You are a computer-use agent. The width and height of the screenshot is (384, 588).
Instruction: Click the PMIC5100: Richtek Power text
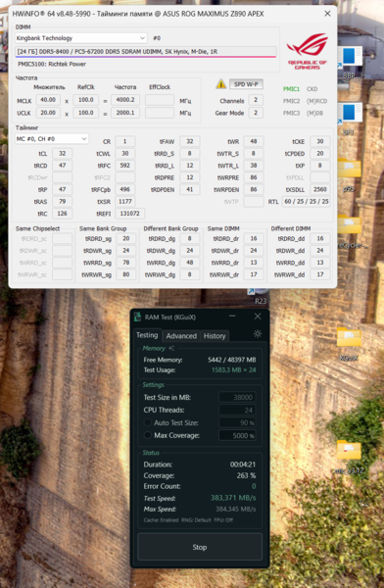point(52,64)
